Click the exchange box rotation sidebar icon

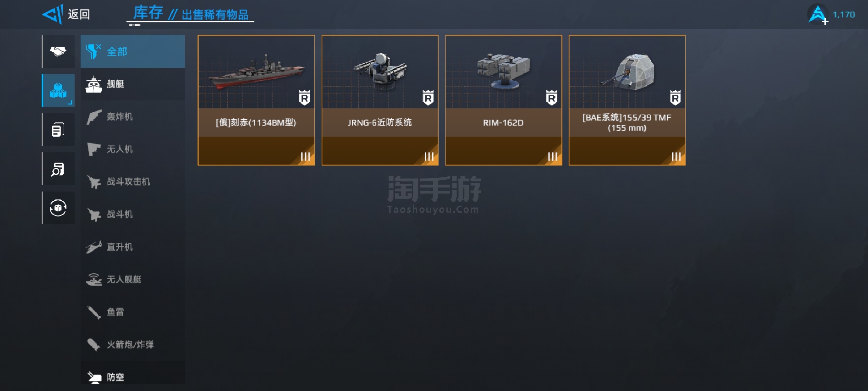58,208
